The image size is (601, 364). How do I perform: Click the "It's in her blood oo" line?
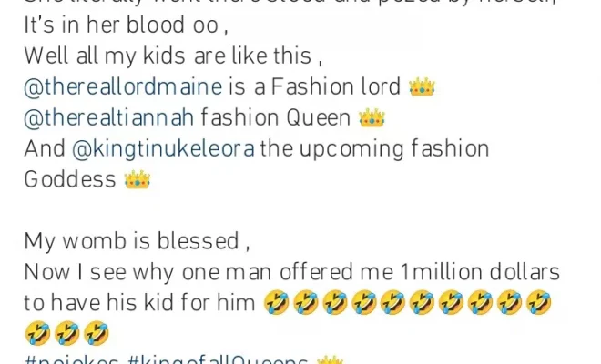coord(126,25)
